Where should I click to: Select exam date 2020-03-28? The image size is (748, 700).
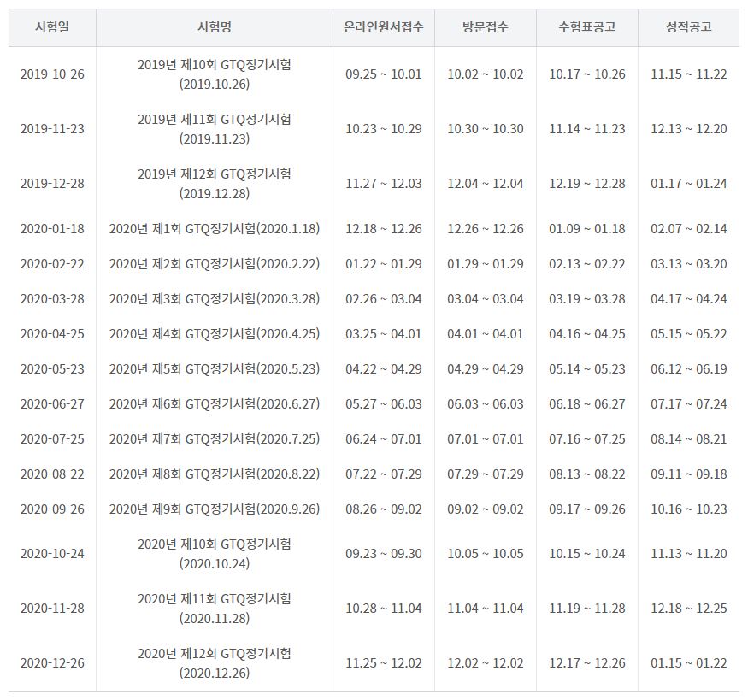[x=52, y=299]
